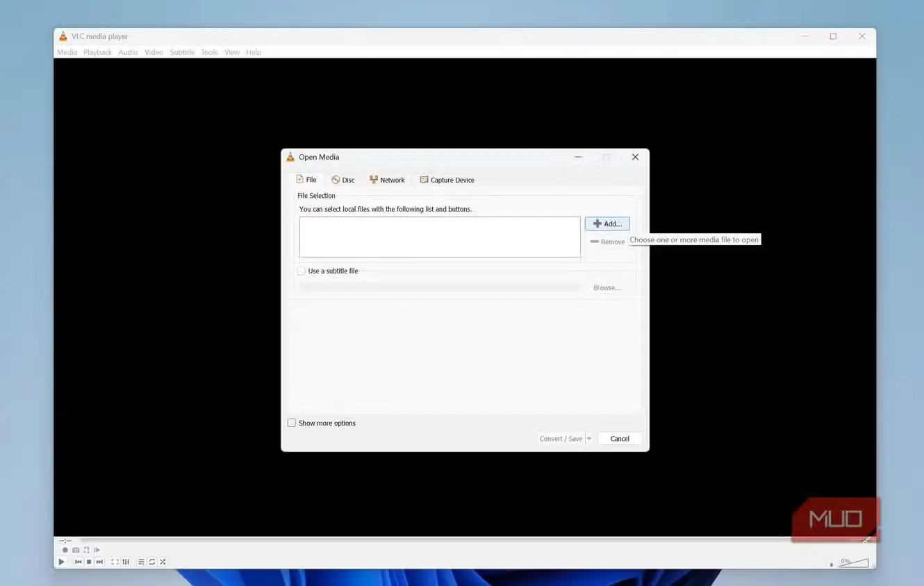Open the Capture Device tab
Image resolution: width=924 pixels, height=586 pixels.
[447, 180]
